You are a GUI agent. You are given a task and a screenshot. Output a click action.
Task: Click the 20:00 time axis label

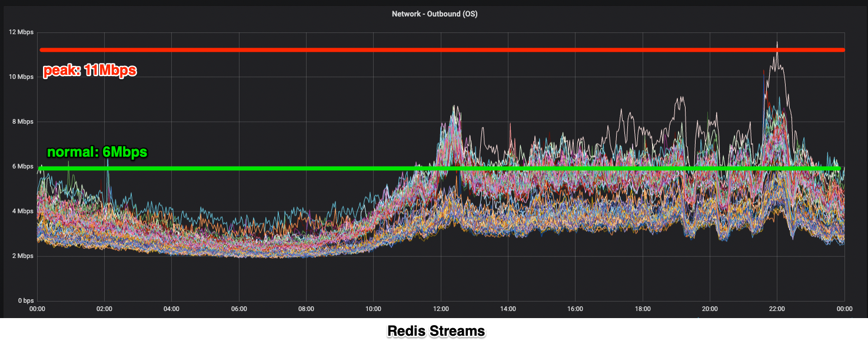coord(710,309)
